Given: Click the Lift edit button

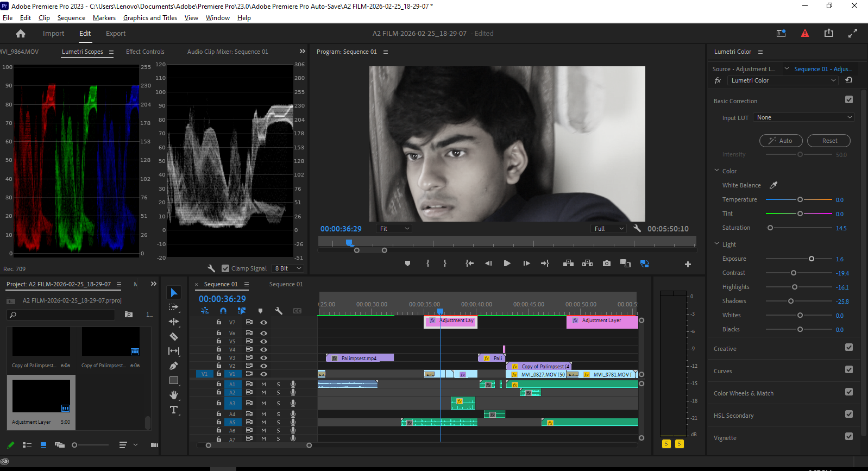Looking at the screenshot, I should (x=569, y=263).
